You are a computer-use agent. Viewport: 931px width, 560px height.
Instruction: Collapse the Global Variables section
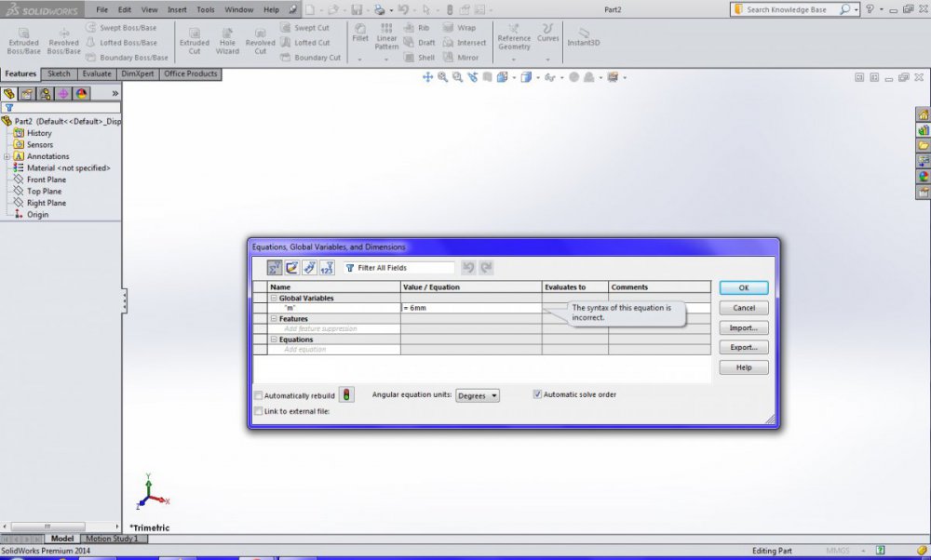(274, 299)
